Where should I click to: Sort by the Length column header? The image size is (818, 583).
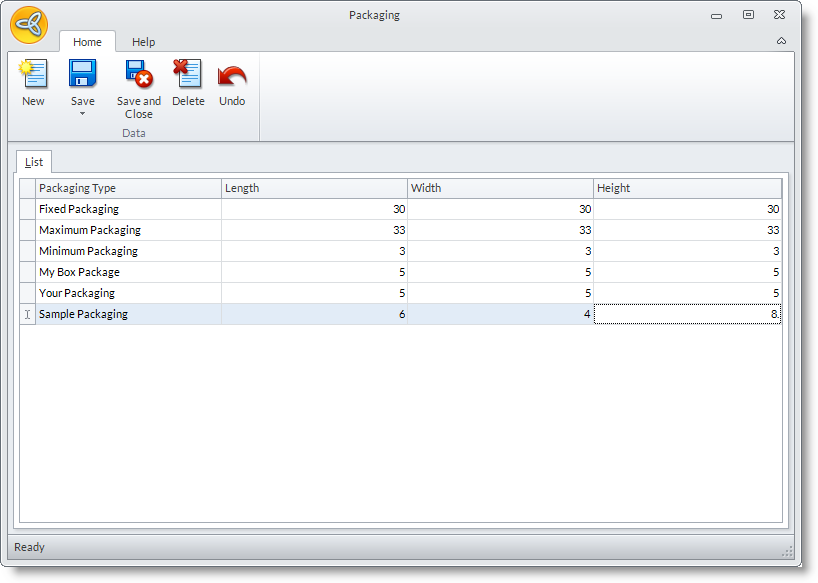point(314,188)
